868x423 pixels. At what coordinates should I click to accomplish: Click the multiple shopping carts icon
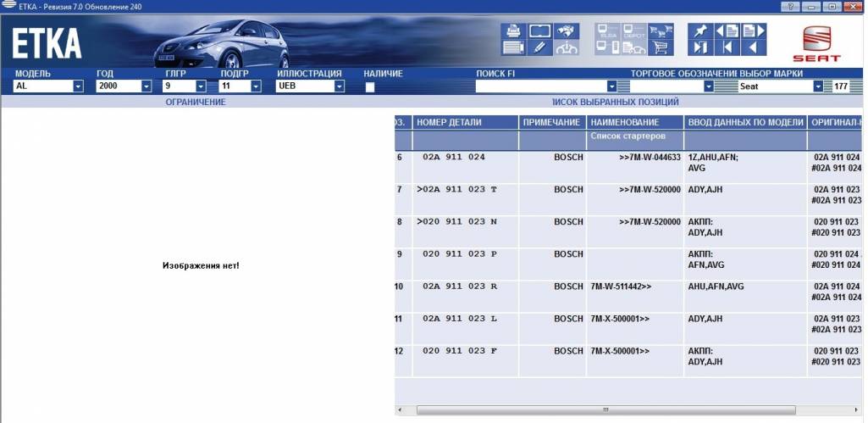click(x=660, y=31)
